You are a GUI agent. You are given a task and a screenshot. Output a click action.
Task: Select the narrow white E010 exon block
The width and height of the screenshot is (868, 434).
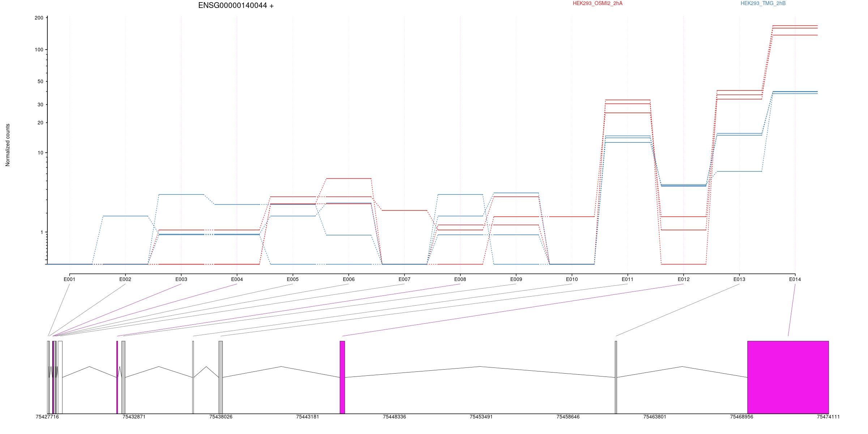pyautogui.click(x=193, y=377)
